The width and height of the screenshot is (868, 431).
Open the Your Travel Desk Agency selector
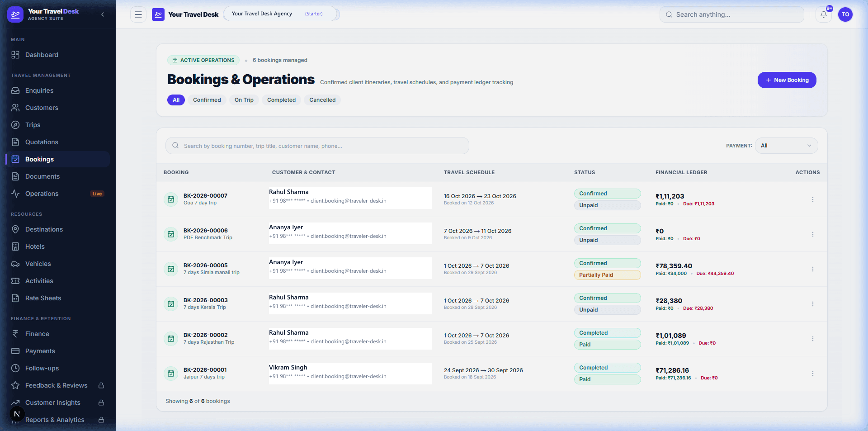tap(281, 14)
